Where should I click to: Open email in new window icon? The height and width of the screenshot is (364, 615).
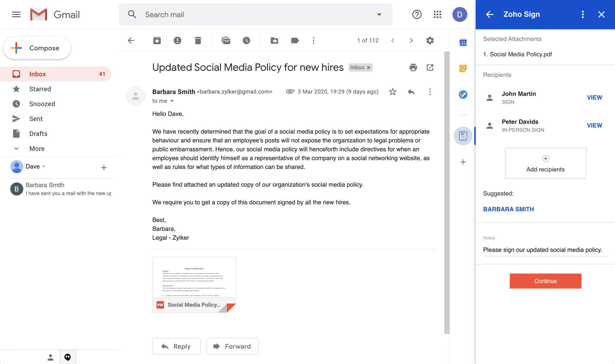click(x=430, y=67)
